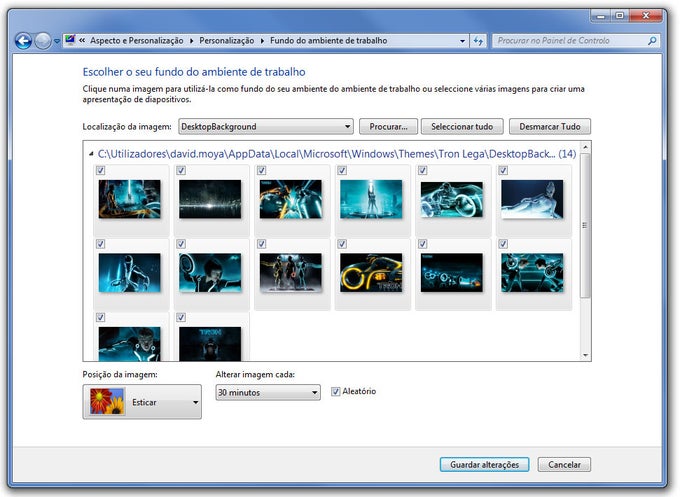
Task: Uncheck first wallpaper with orange light cycle
Action: click(101, 170)
